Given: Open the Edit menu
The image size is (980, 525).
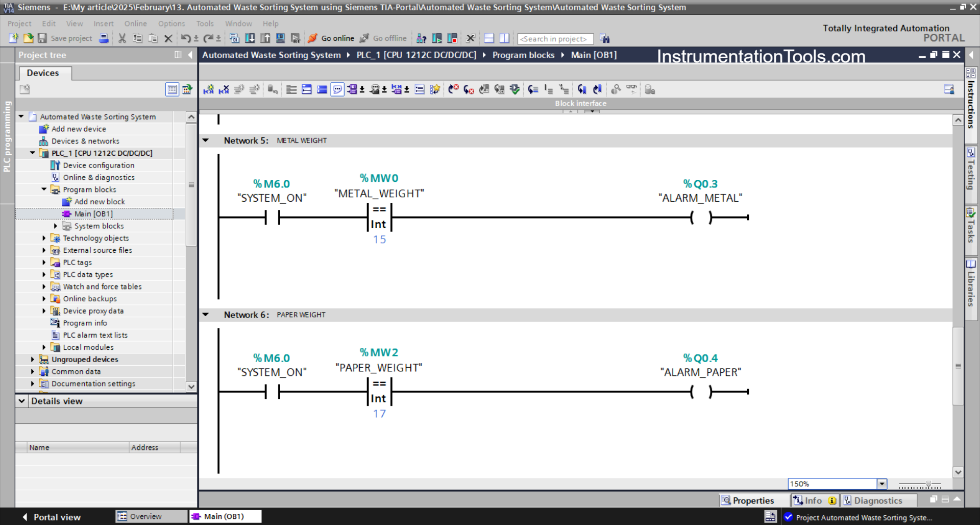Looking at the screenshot, I should 49,23.
